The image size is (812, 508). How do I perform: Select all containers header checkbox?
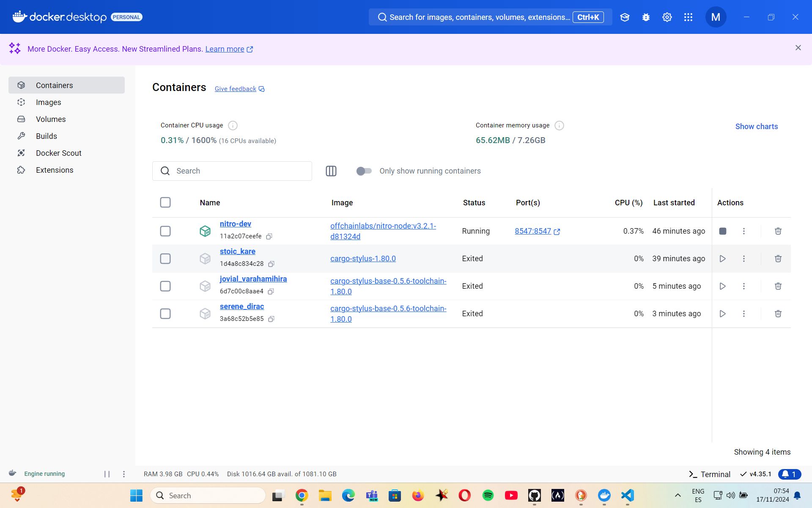point(165,202)
